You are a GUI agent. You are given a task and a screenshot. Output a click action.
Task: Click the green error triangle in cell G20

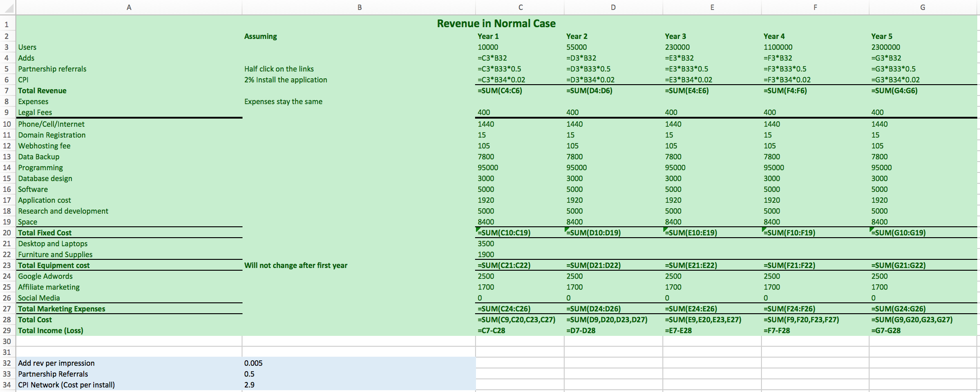pyautogui.click(x=872, y=229)
